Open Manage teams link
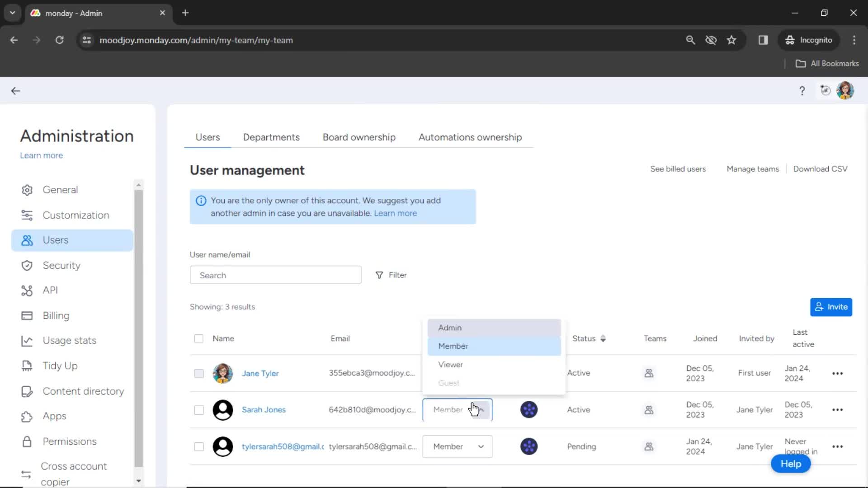The width and height of the screenshot is (868, 488). [753, 169]
